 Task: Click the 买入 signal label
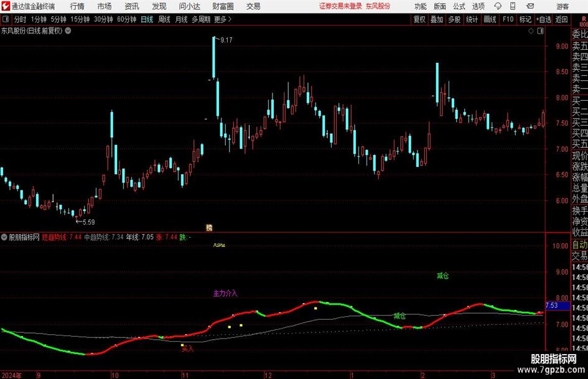(187, 349)
